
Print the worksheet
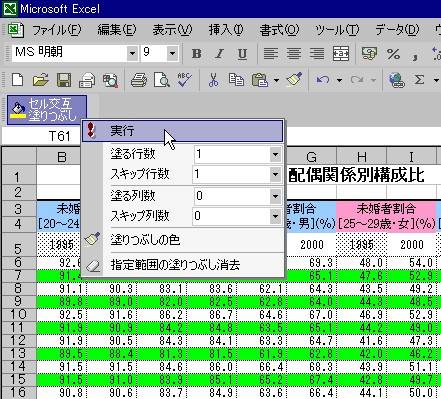[139, 80]
